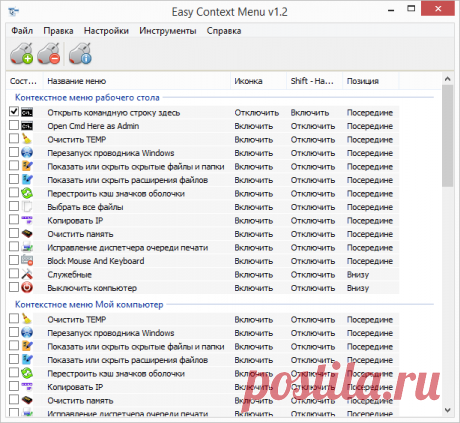Open the Инструменты menu
The width and height of the screenshot is (460, 423).
168,31
